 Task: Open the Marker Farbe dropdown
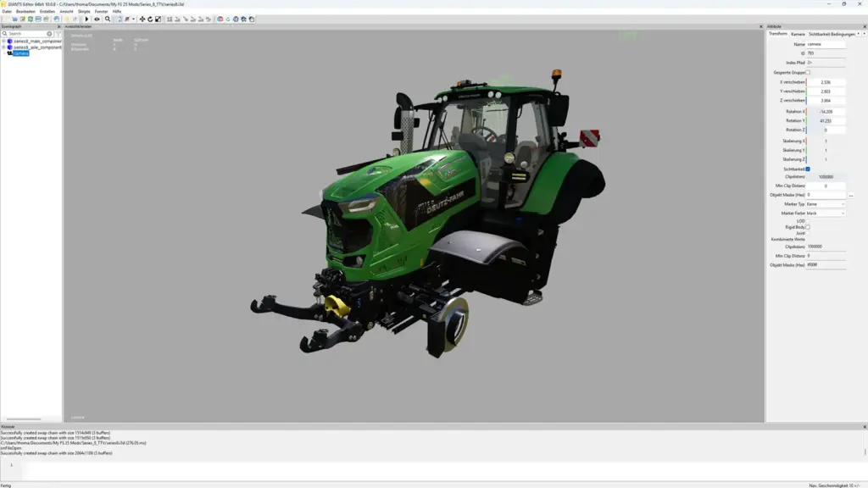[x=826, y=213]
